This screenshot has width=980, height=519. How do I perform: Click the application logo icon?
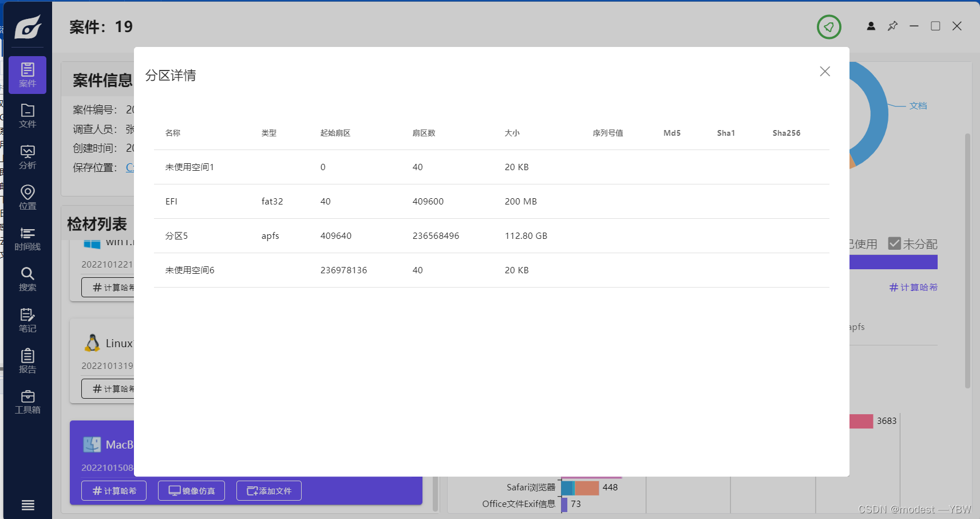[x=27, y=26]
